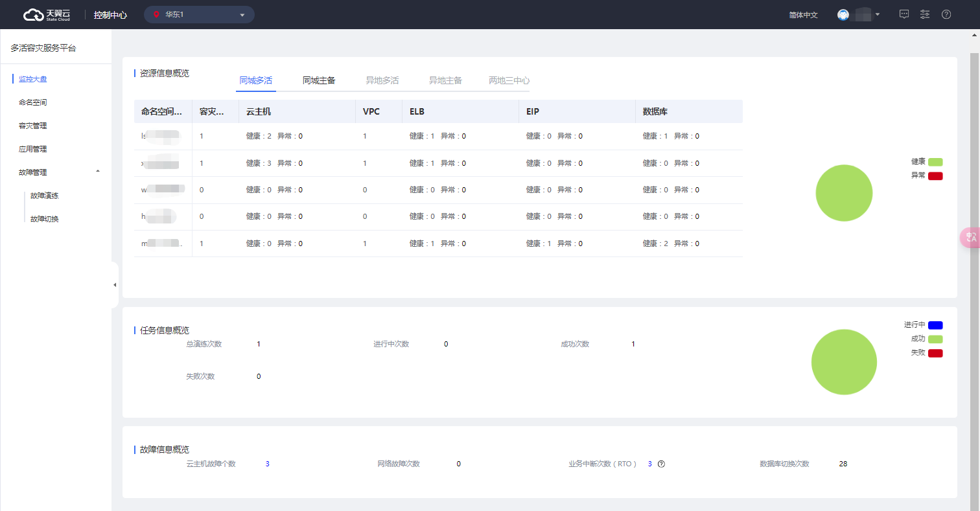This screenshot has height=511, width=980.
Task: Switch to the 同城主备 tab
Action: click(x=319, y=81)
